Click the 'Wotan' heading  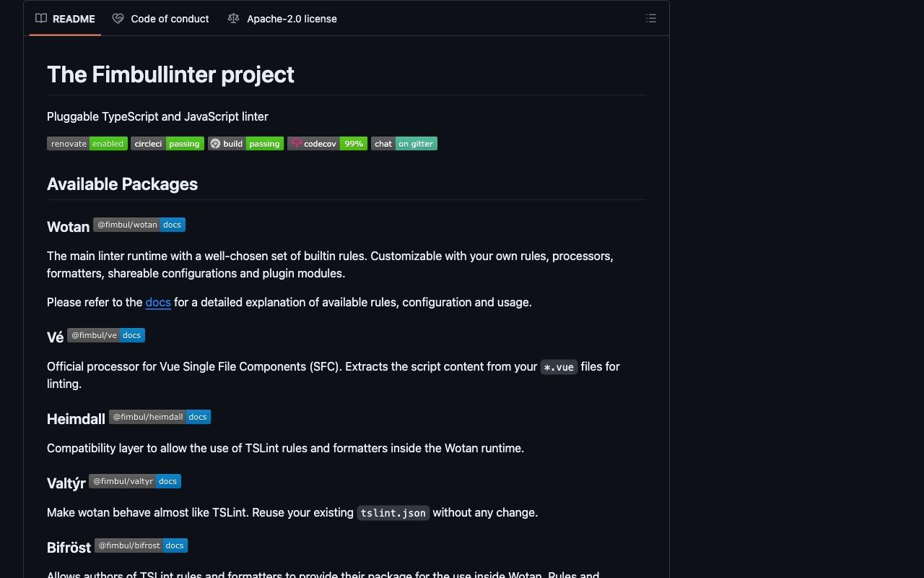(68, 227)
